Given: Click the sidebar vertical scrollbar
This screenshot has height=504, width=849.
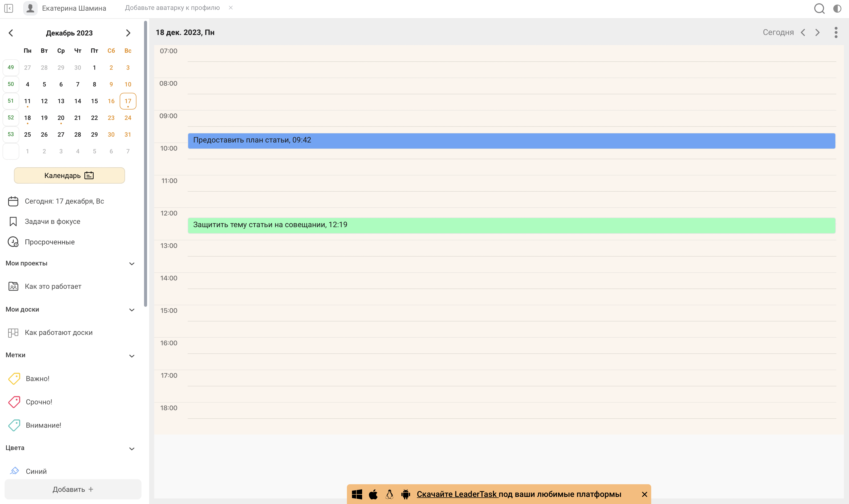Looking at the screenshot, I should tap(146, 164).
